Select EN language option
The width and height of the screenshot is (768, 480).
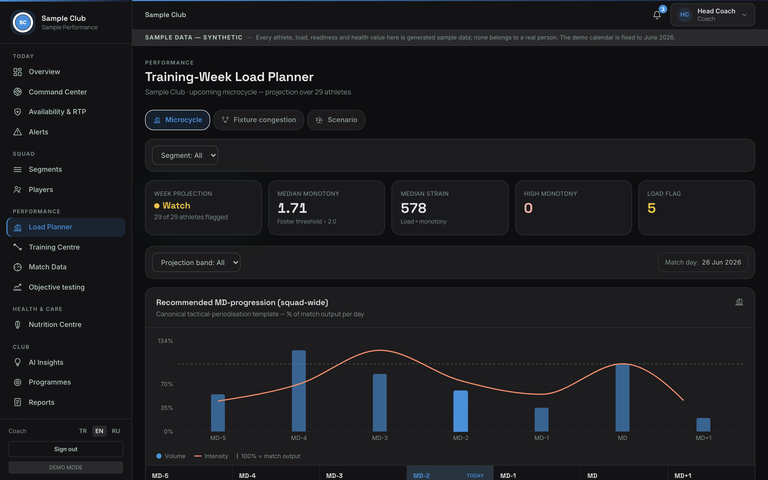[x=99, y=431]
